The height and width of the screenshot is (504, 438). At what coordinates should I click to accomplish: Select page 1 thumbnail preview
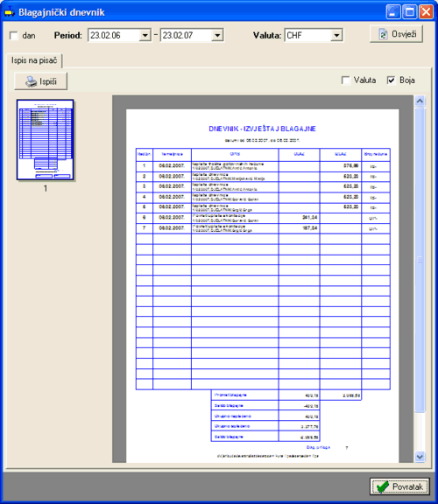[46, 140]
